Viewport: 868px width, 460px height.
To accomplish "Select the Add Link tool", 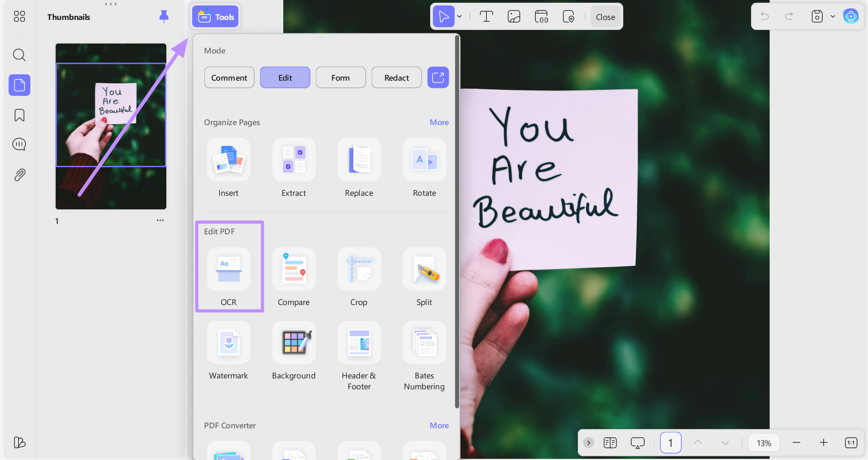I will (x=541, y=17).
